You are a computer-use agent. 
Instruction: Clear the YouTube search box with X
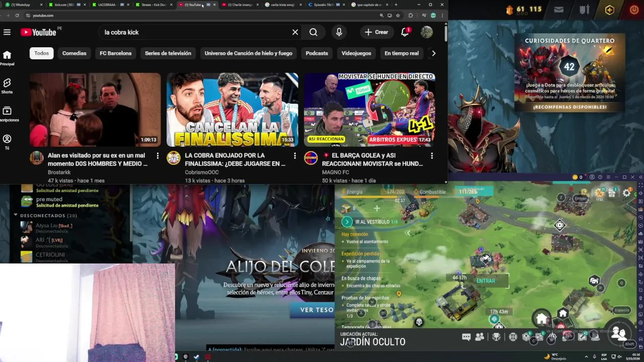[x=295, y=32]
